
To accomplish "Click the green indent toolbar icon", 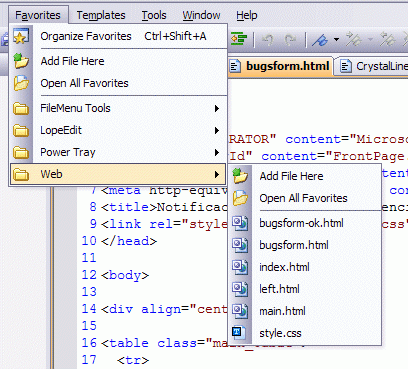I will (x=239, y=40).
